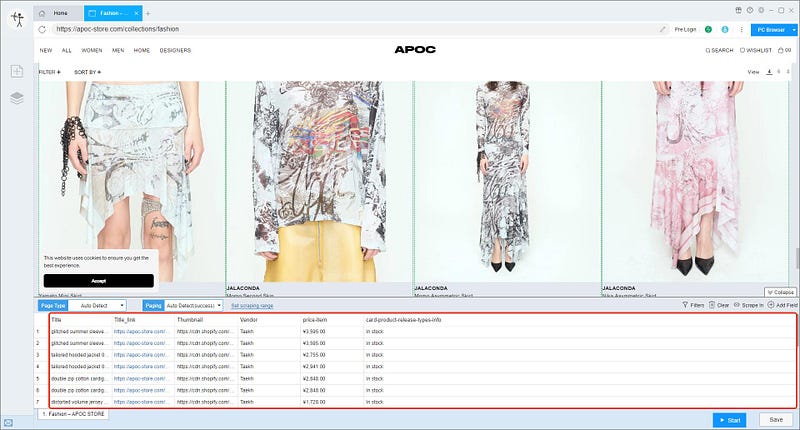The image size is (800, 430).
Task: Click the pencil edit icon in the address bar
Action: click(x=662, y=30)
